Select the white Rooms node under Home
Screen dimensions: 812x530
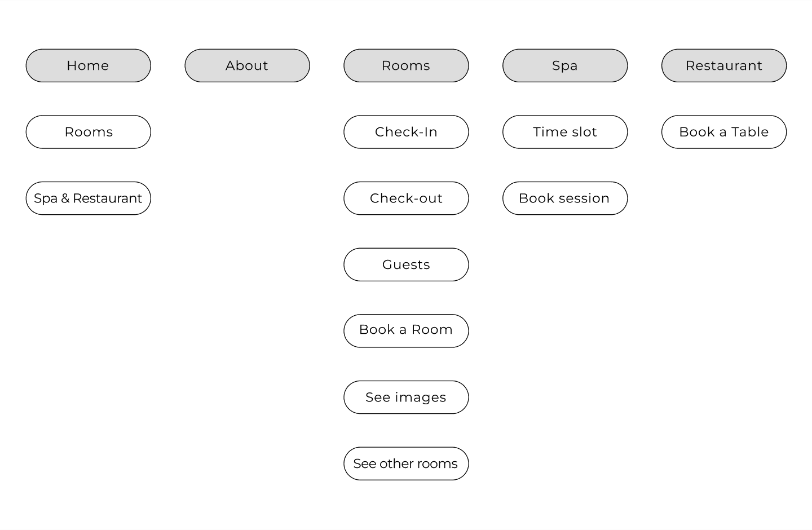pyautogui.click(x=89, y=132)
